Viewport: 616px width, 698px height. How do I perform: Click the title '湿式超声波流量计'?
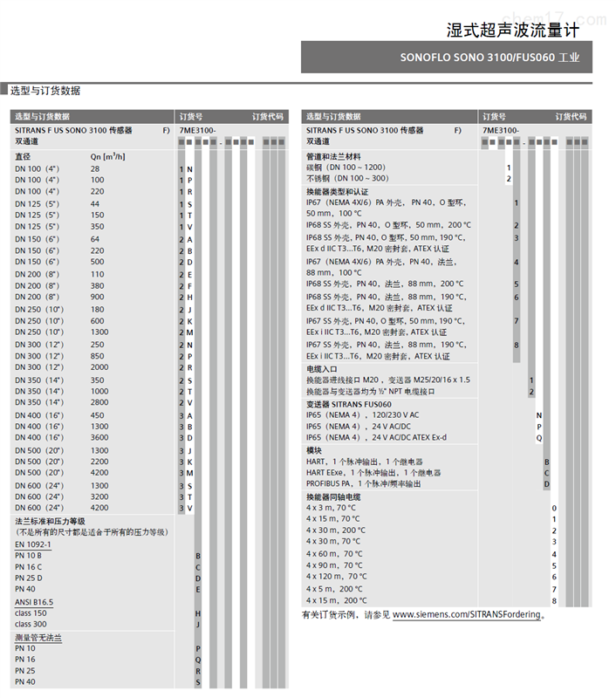[x=513, y=31]
